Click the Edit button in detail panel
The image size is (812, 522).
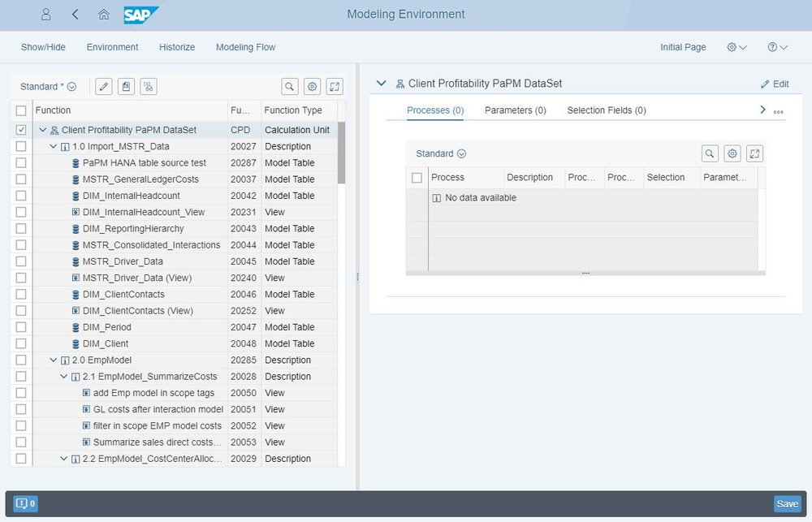[x=775, y=84]
